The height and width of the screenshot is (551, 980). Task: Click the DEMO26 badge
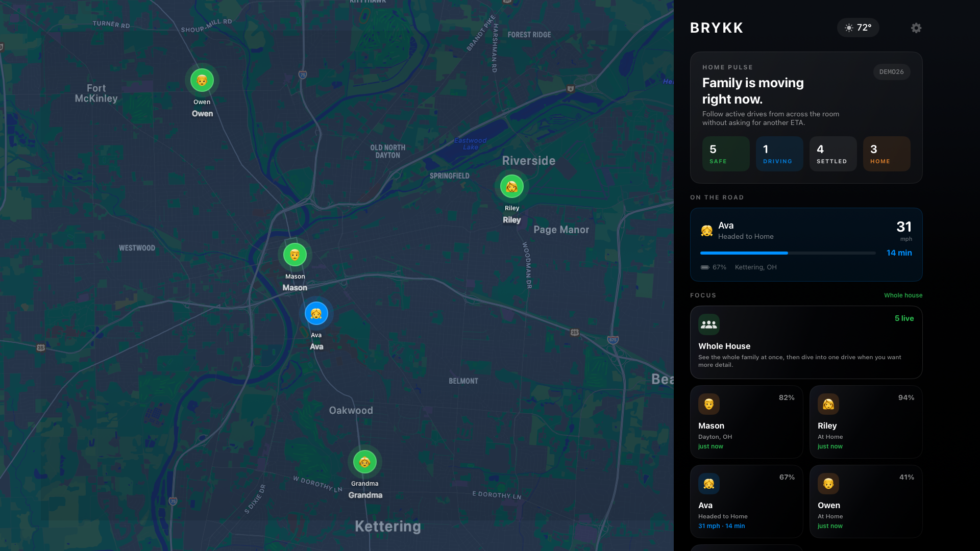point(891,72)
